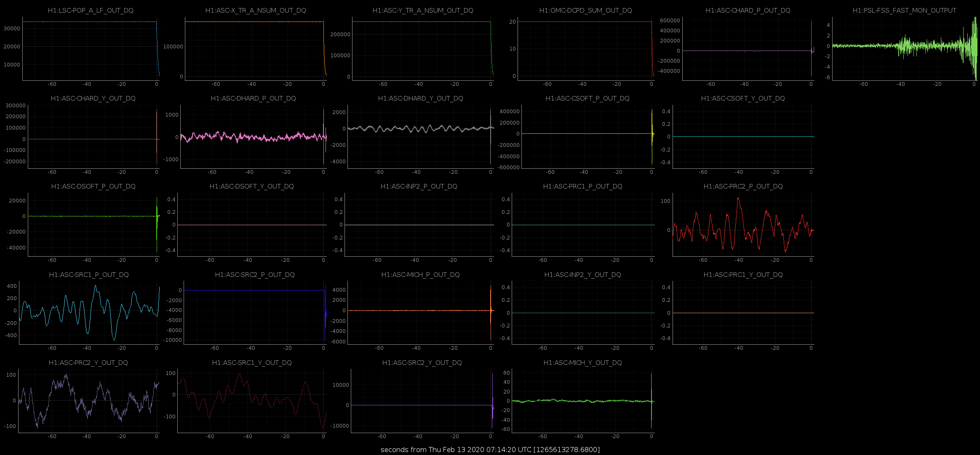Click the H1:ASC-MICH_Y_OUT_DQ green plot

583,401
